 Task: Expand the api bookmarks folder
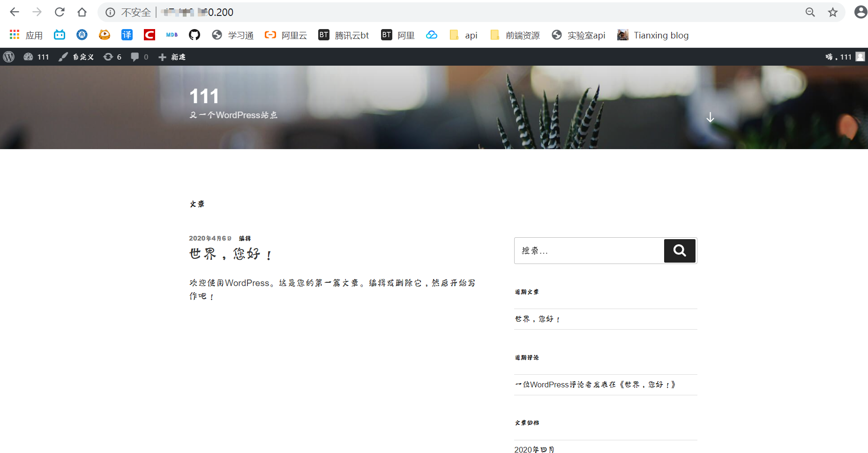(464, 35)
